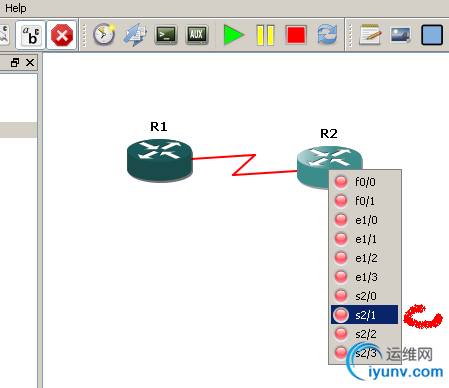Image resolution: width=449 pixels, height=388 pixels.
Task: Insert a picture with image icon
Action: [400, 35]
